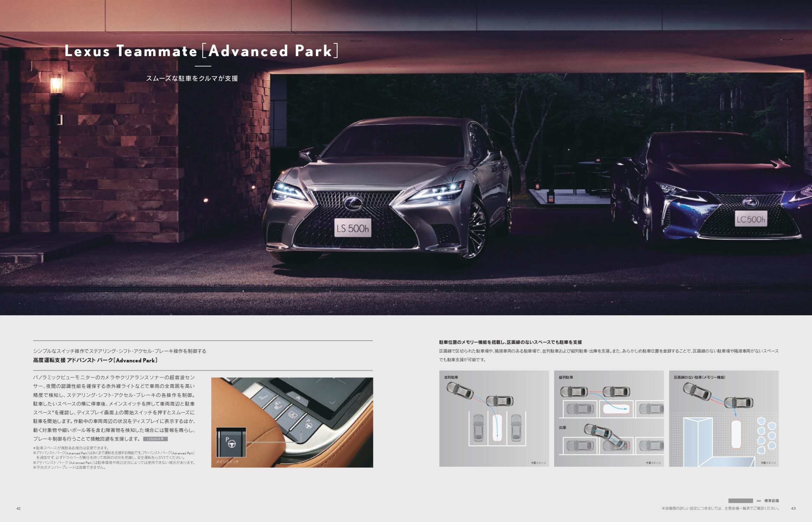The height and width of the screenshot is (522, 812).
Task: Click the Lexus Teammate Advanced Park title
Action: [201, 51]
